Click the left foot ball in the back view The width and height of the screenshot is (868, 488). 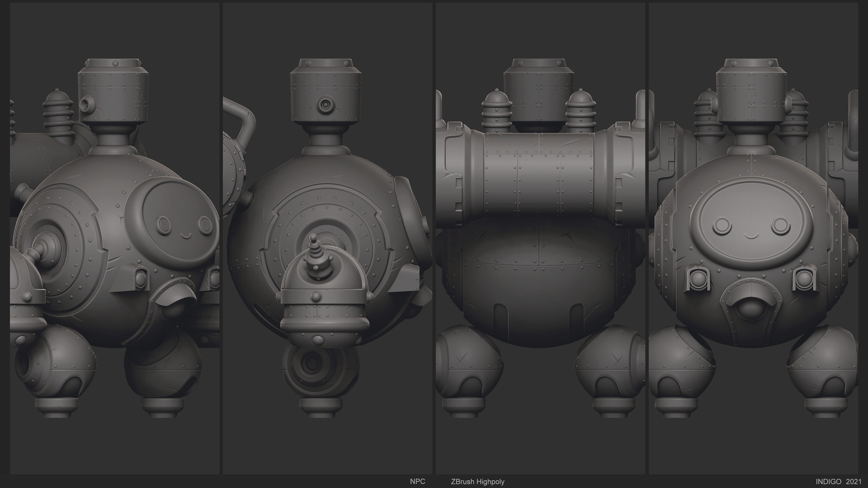pos(468,361)
